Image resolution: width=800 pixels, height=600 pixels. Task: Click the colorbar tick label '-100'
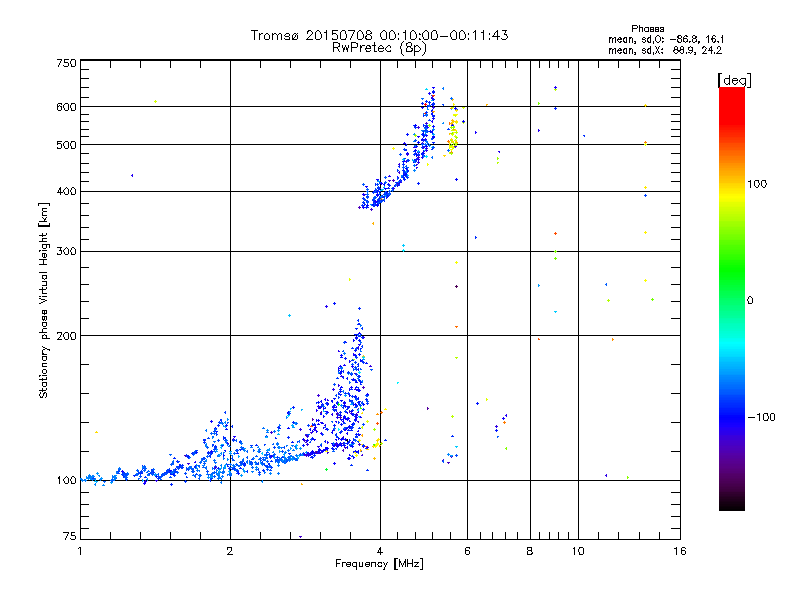pos(762,417)
